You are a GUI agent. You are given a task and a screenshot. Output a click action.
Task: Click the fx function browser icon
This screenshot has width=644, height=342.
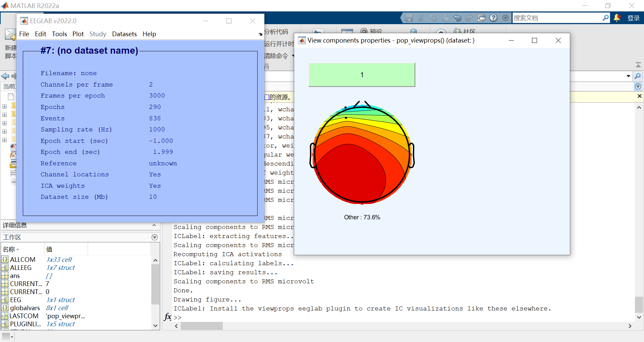(168, 317)
